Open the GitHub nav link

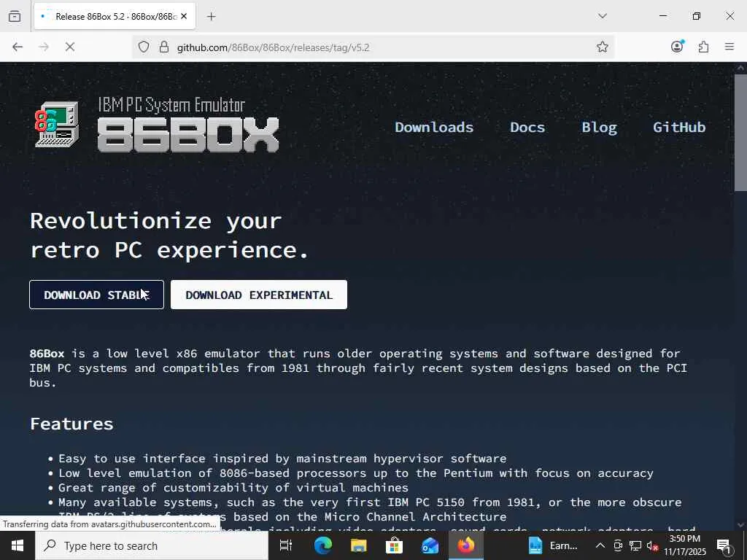tap(679, 127)
